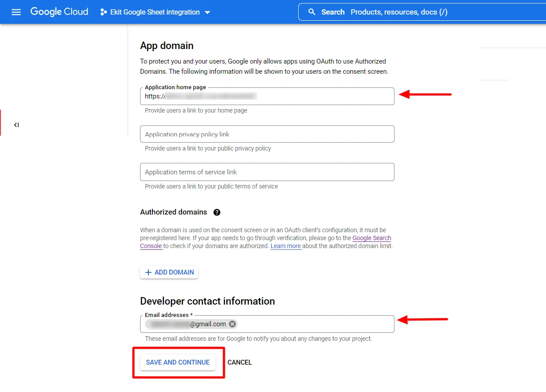
Task: Collapse the left sidebar panel
Action: pyautogui.click(x=16, y=125)
